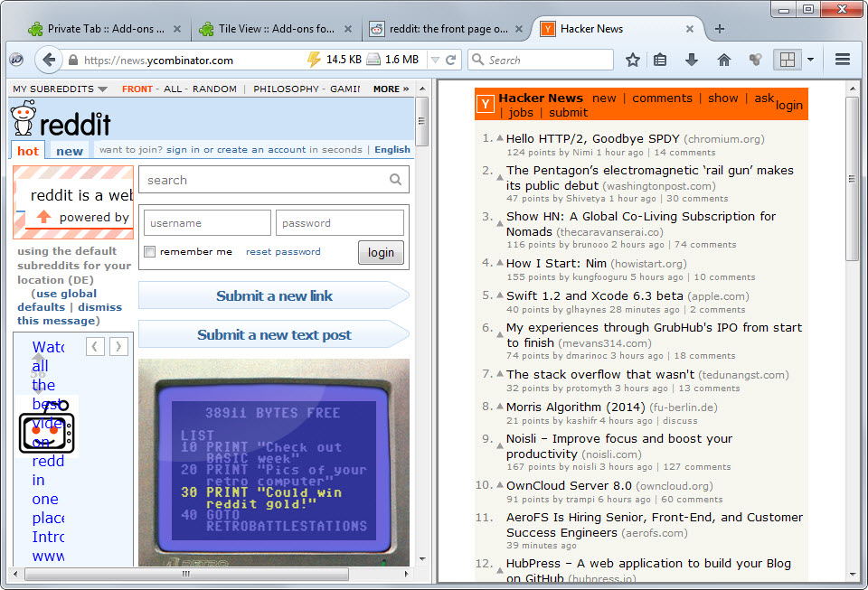868x590 pixels.
Task: Switch to reddit: the front page tab
Action: click(x=446, y=29)
